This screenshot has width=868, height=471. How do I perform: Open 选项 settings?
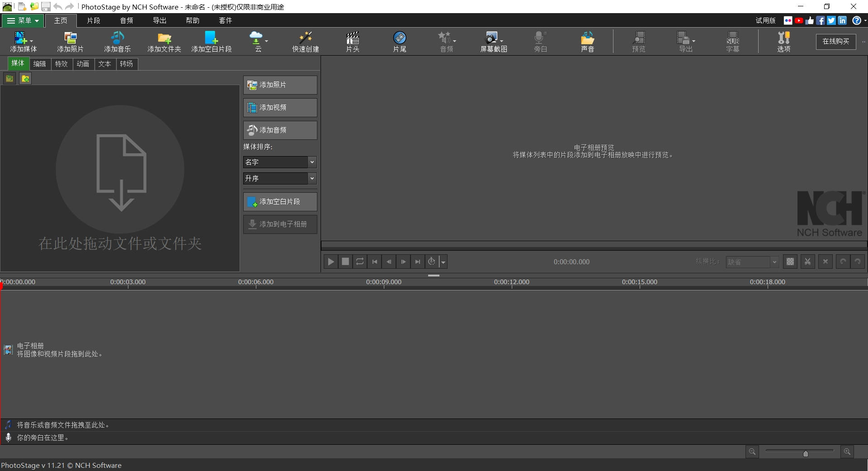tap(784, 42)
